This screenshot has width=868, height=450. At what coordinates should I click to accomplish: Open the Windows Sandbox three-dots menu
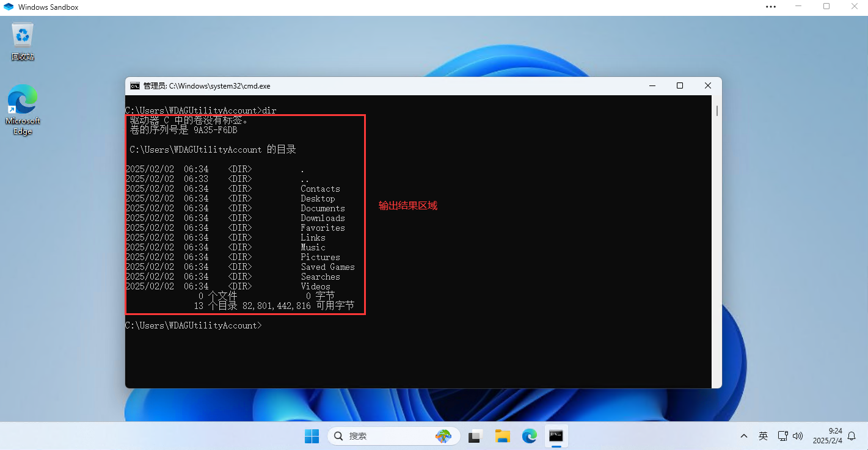point(771,7)
